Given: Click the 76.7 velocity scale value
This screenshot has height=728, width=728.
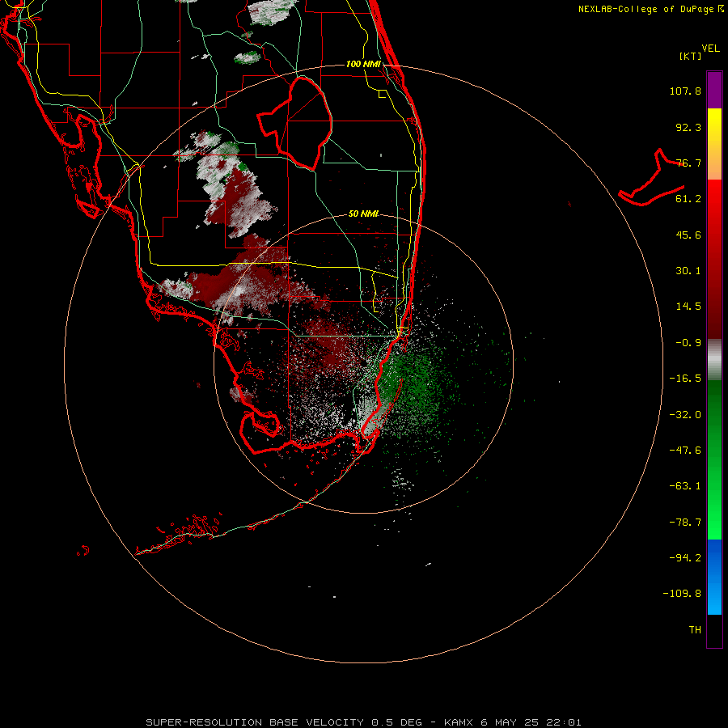Looking at the screenshot, I should coord(688,163).
